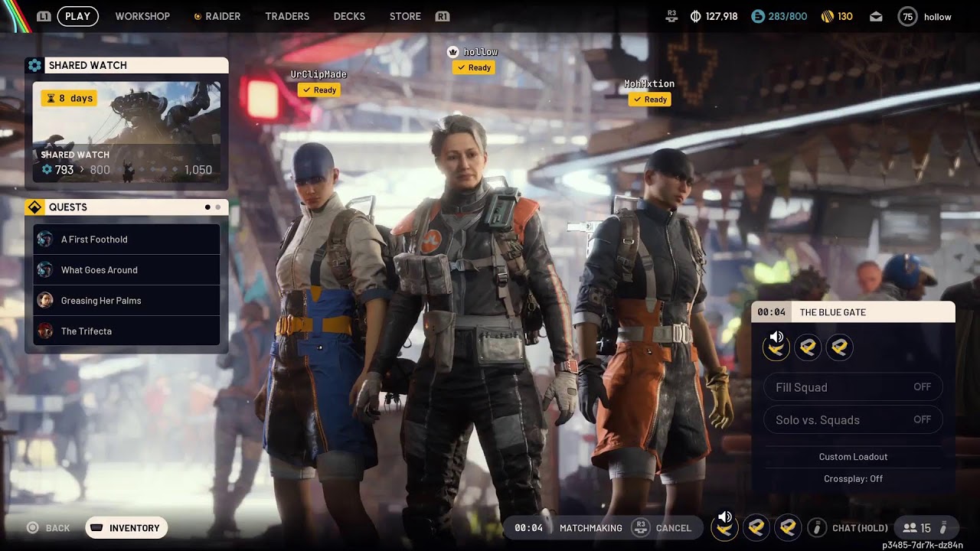Image resolution: width=980 pixels, height=551 pixels.
Task: Click the yellow token icon beside 130
Action: click(x=828, y=16)
